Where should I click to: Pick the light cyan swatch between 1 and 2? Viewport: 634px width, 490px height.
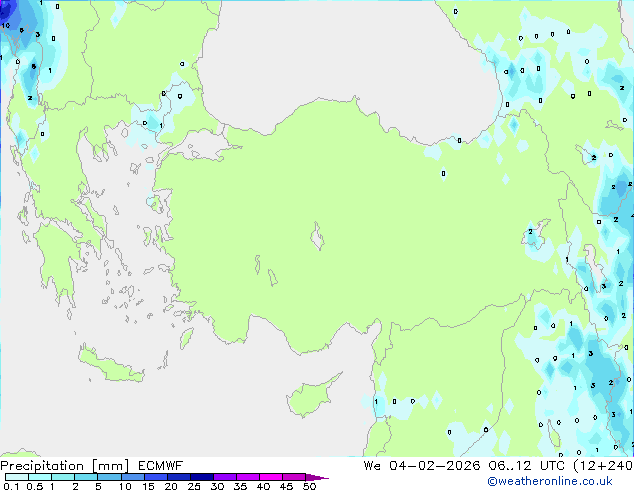coord(63,478)
